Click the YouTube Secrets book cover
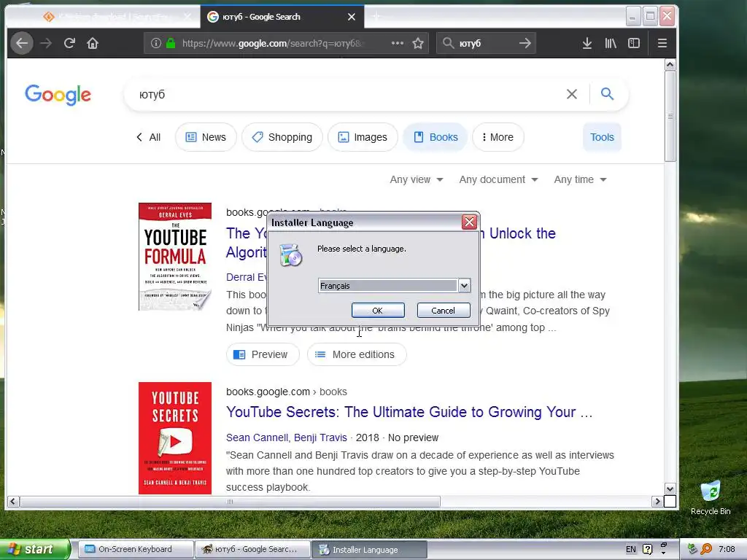Viewport: 747px width, 560px height. (175, 438)
